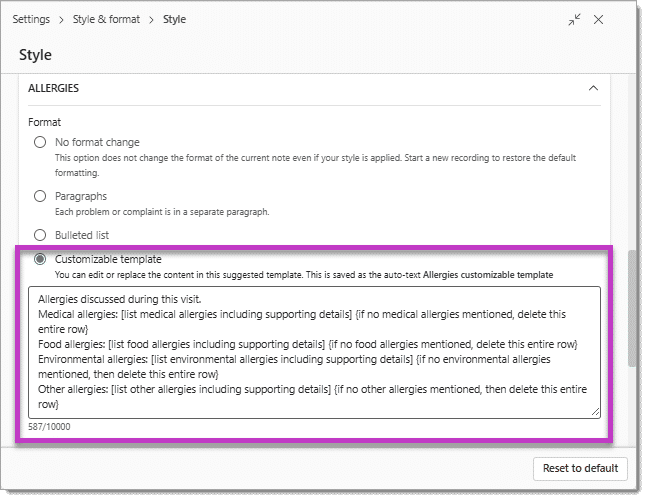Click the text area resize handle
This screenshot has width=647, height=500.
tap(595, 412)
